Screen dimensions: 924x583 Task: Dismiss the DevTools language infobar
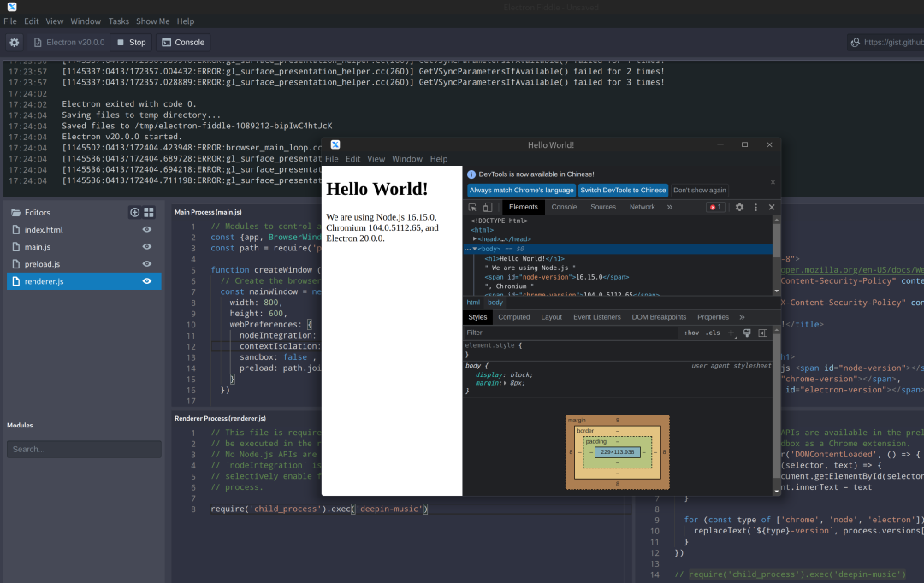[x=773, y=183]
